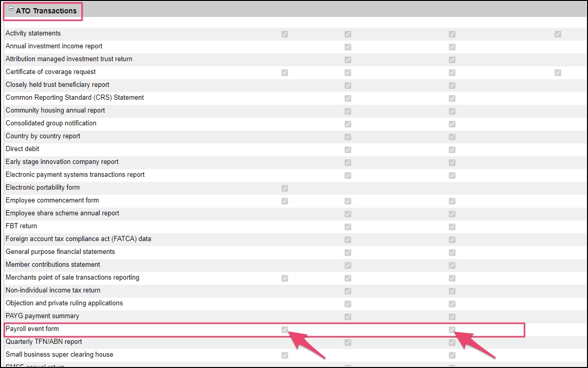Toggle last checkbox in Quarterly TFN/ABN report row
This screenshot has width=588, height=368.
tap(452, 342)
